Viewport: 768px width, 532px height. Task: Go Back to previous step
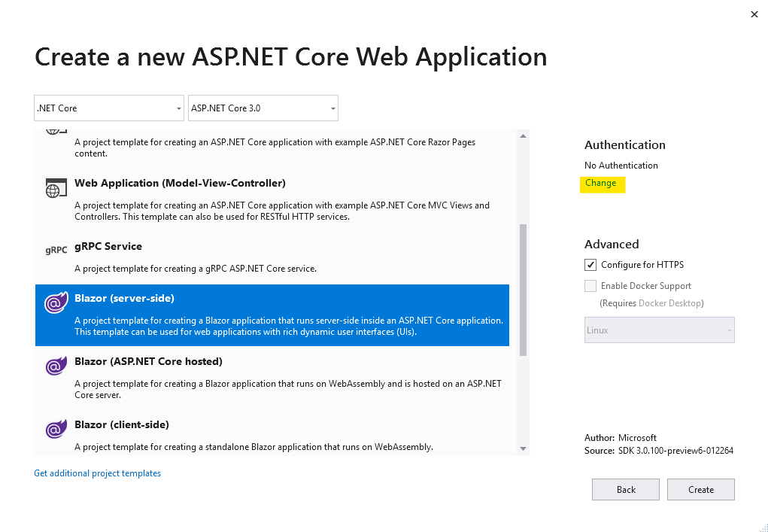(626, 490)
